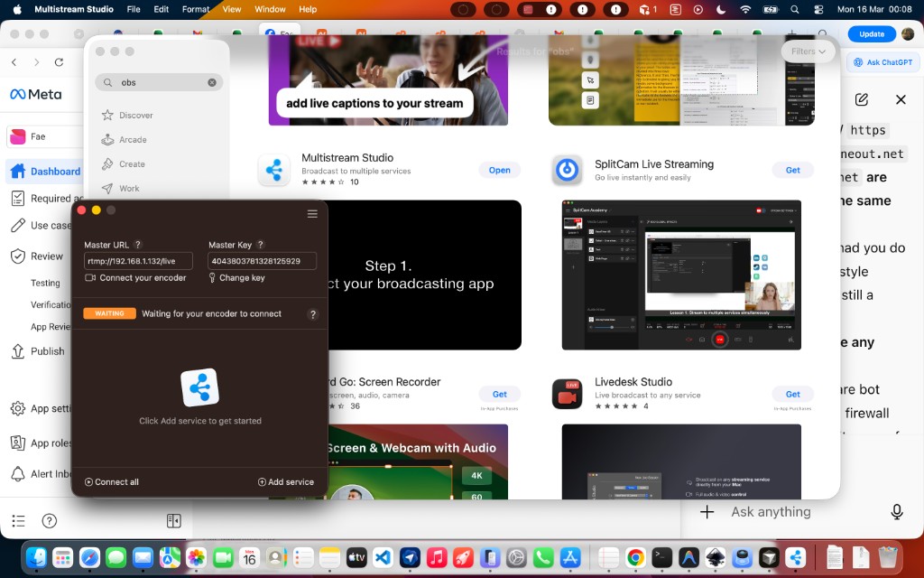Screen dimensions: 924x578
Task: Click help icon beside waiting status
Action: point(313,314)
